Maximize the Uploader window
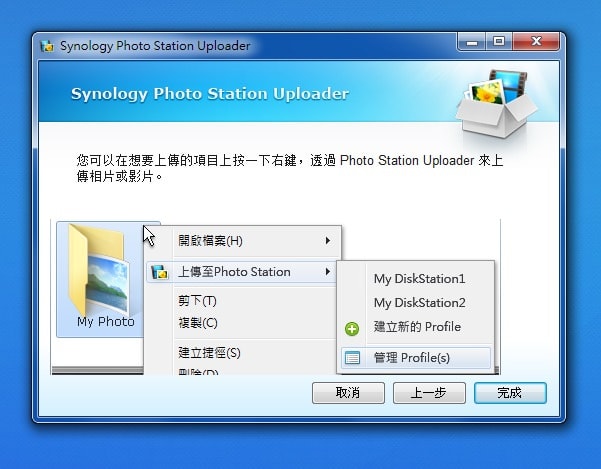The height and width of the screenshot is (469, 601). click(x=498, y=42)
